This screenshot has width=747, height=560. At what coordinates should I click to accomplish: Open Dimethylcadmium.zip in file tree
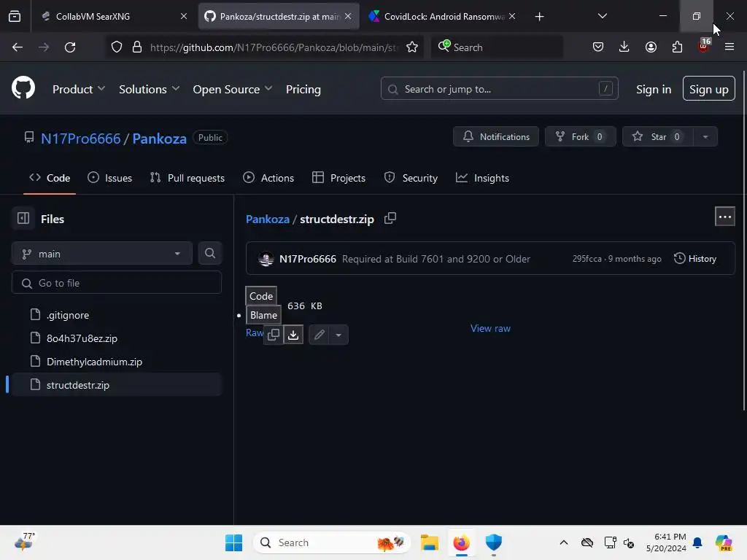[94, 362]
